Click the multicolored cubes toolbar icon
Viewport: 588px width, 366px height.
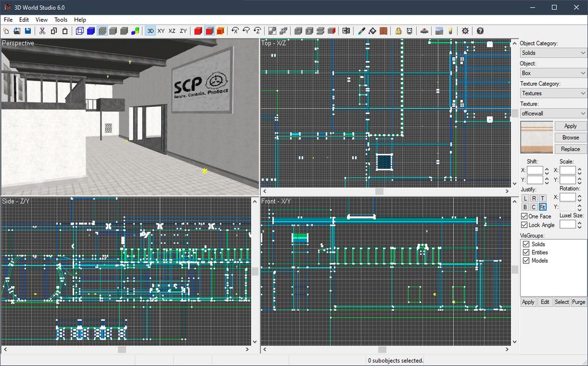pos(135,31)
